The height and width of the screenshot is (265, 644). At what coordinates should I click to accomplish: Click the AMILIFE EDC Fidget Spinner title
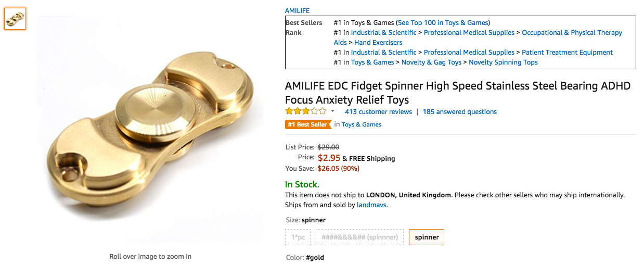458,93
